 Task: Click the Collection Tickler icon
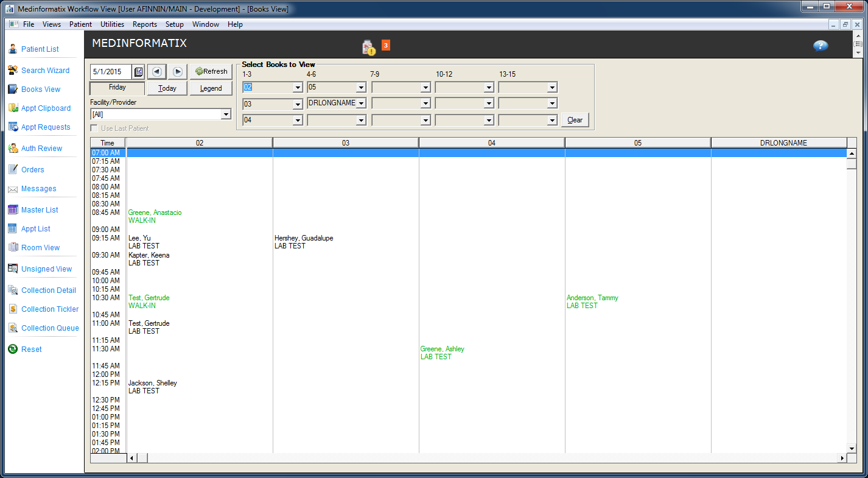tap(13, 309)
